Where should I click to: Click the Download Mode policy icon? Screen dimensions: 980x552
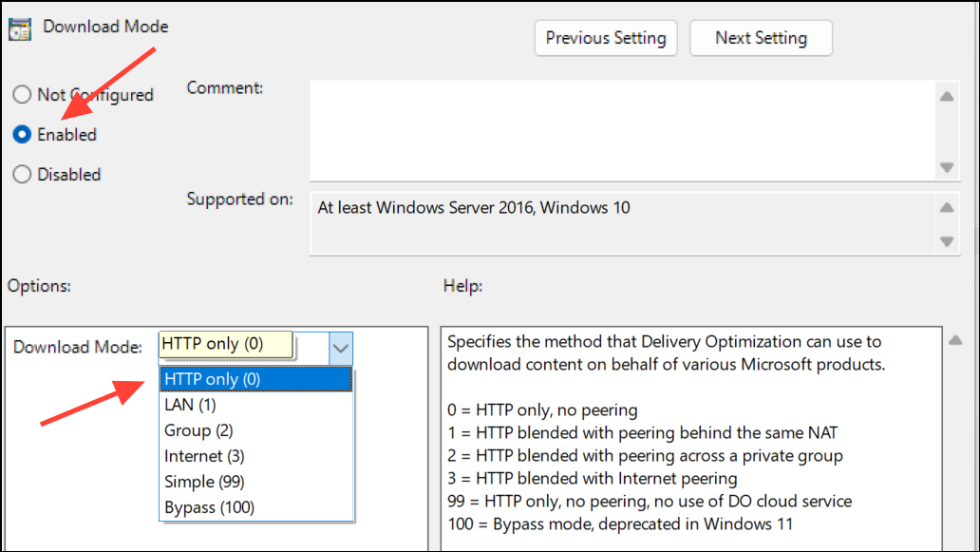pos(20,29)
